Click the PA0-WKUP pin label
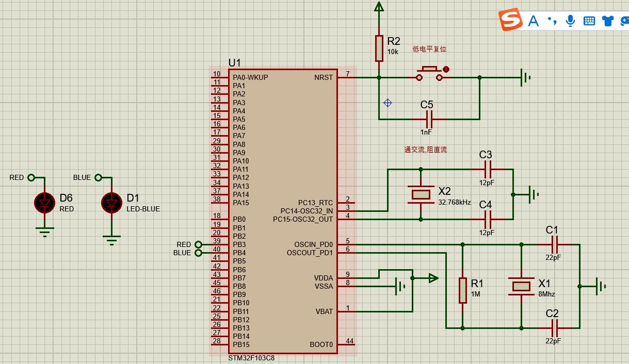 pos(250,77)
